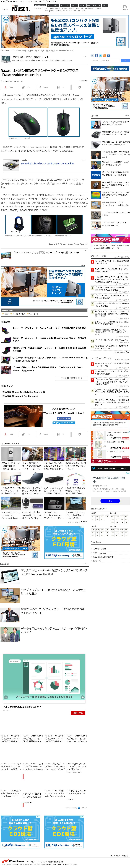
Task: Open the Mac・iPhone・iPad tab
Action: (94, 5)
